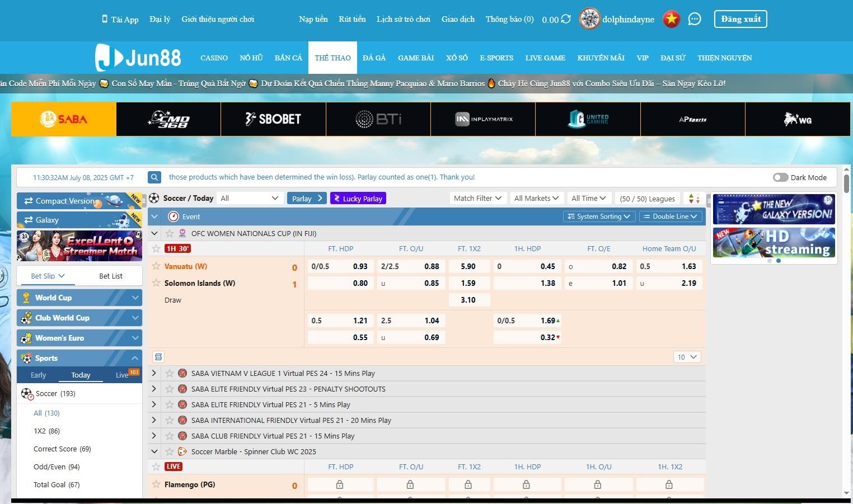The image size is (853, 504).
Task: Favorite the Flamengo (PG) star
Action: [156, 484]
